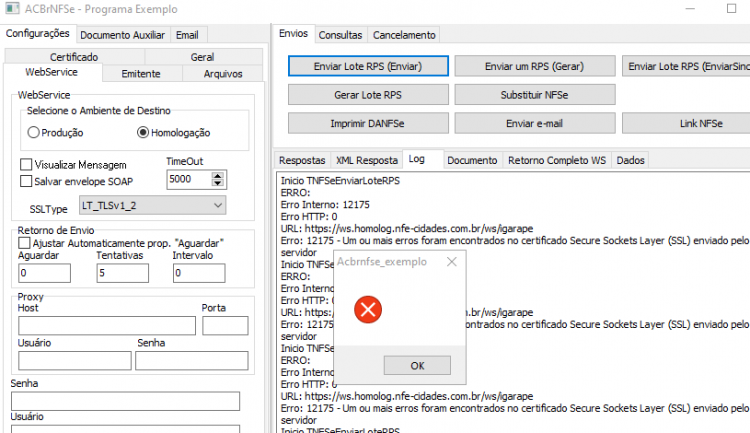Confirm the error dialog with OK

click(x=417, y=366)
